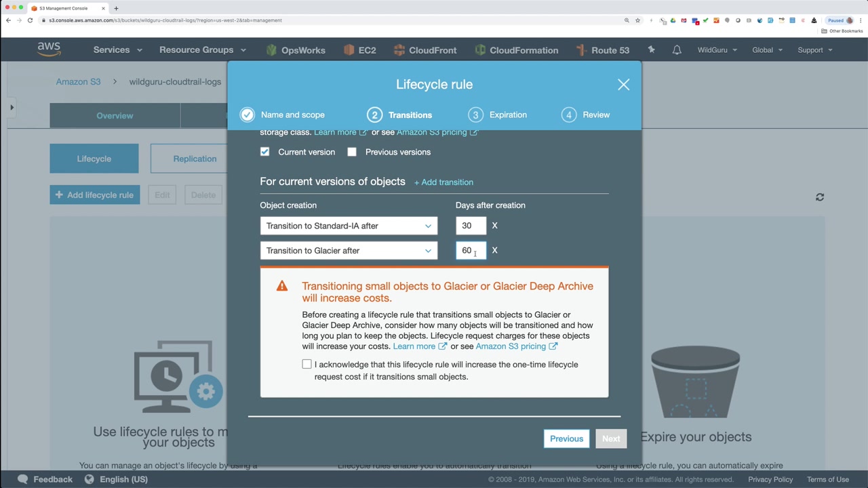Click the orange chart extension icon

(716, 20)
